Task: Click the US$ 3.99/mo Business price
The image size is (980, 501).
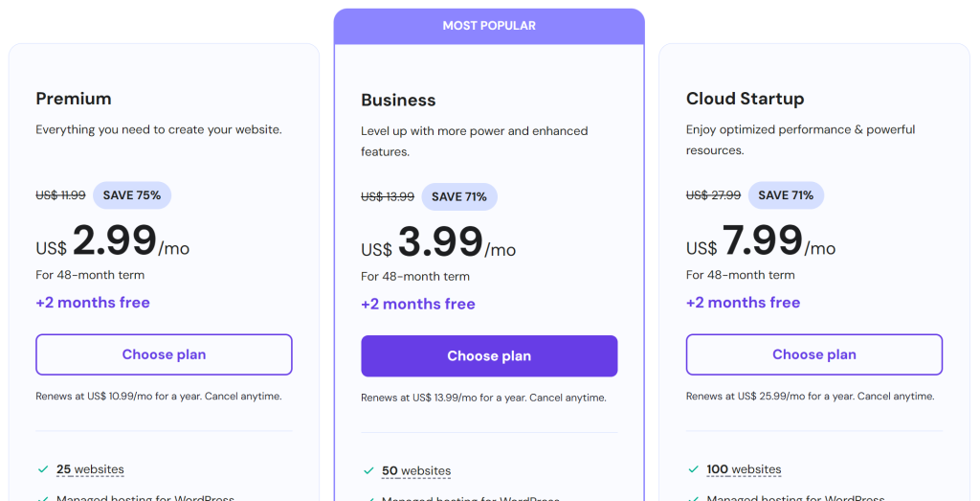Action: pos(438,242)
